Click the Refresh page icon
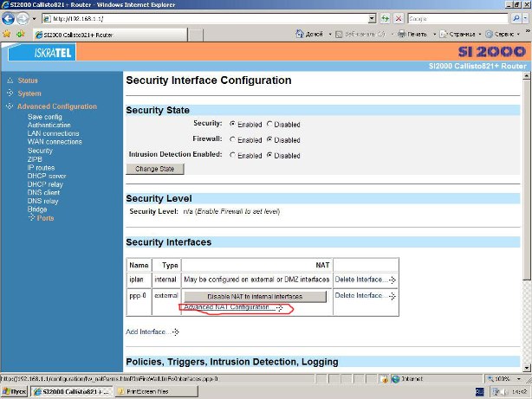The height and width of the screenshot is (399, 532). pos(385,19)
